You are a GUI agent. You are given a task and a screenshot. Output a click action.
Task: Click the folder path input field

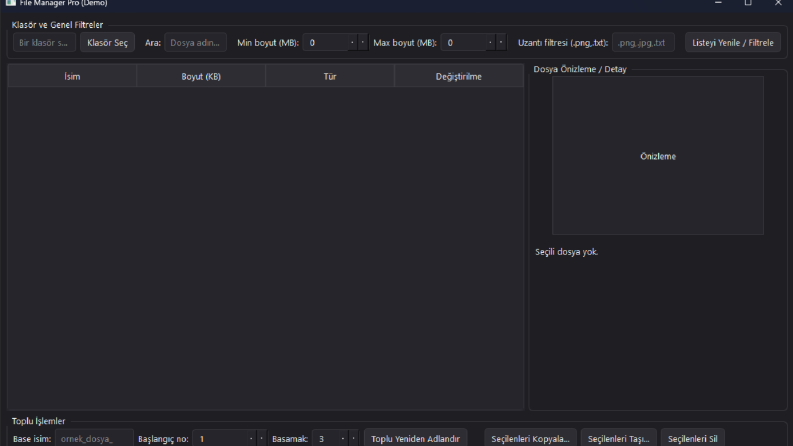coord(44,42)
